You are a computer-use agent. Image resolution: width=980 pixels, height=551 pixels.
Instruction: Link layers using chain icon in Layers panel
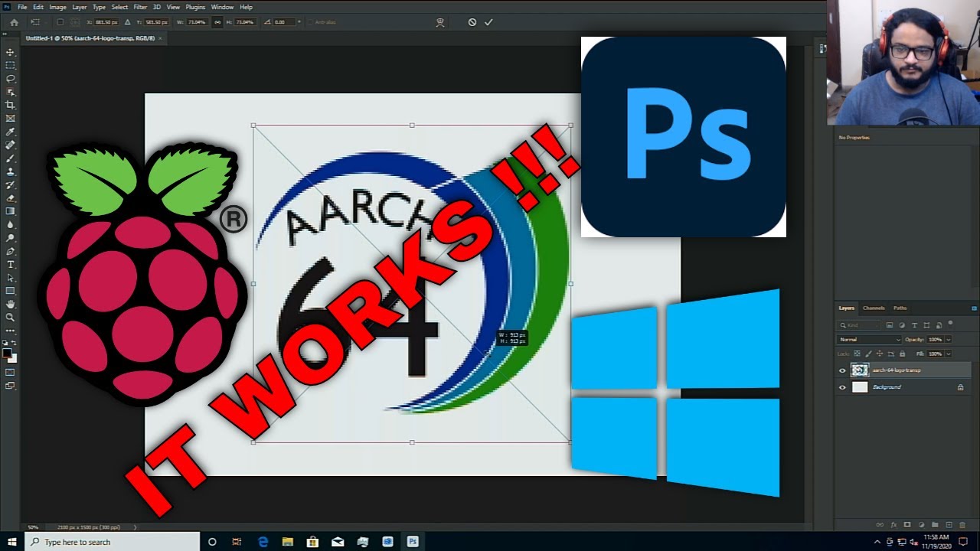pos(880,525)
